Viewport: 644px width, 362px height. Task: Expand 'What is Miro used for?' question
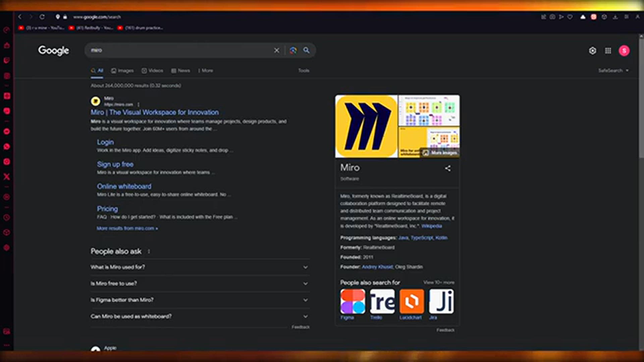coord(200,267)
